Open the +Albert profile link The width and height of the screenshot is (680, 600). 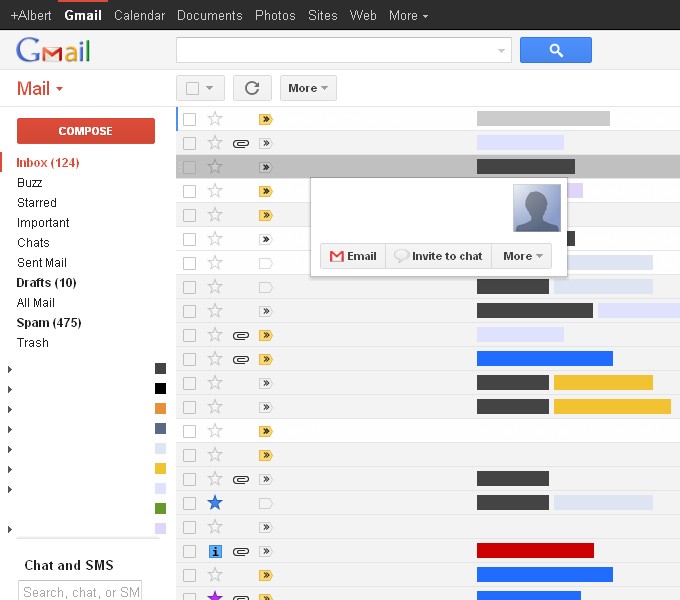[x=31, y=16]
